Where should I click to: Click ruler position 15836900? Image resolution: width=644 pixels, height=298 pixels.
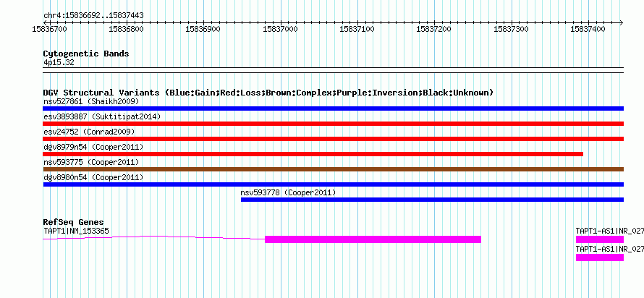click(203, 29)
